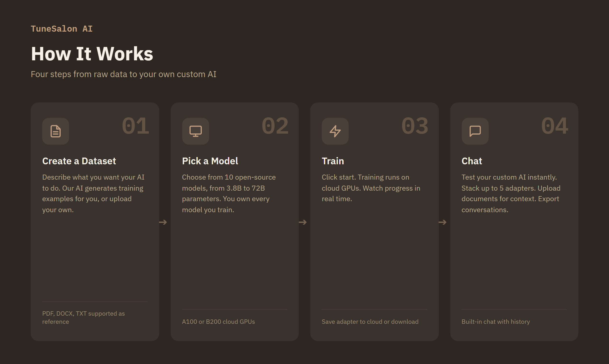Screen dimensions: 609x364
Task: Click the Save adapter to cloud or download text
Action: tap(370, 322)
